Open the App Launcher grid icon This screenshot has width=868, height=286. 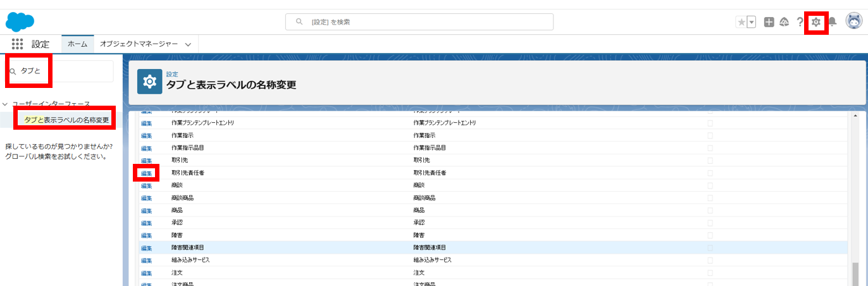(18, 44)
